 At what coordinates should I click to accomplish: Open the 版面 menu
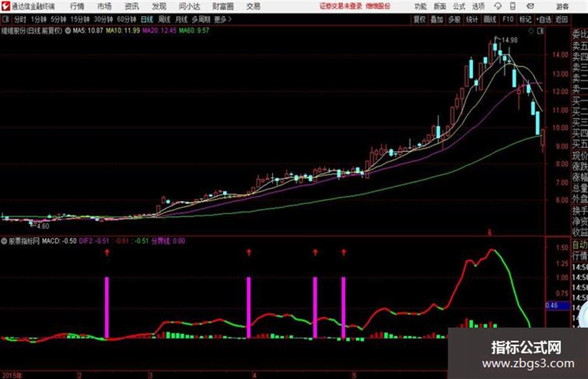pyautogui.click(x=439, y=6)
